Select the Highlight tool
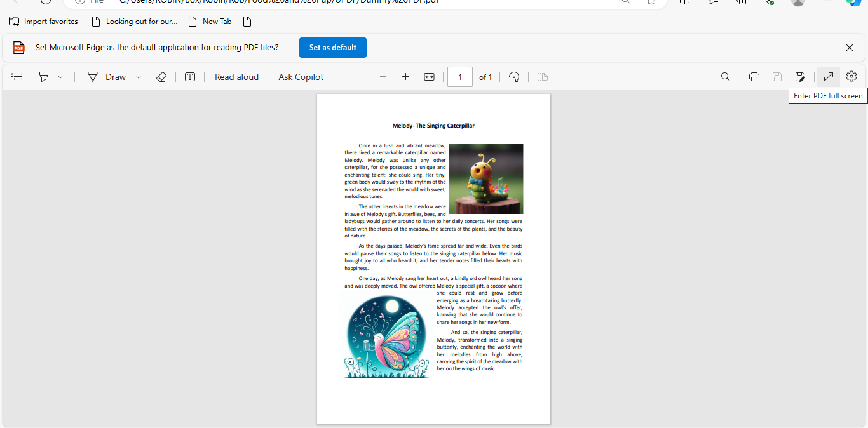The height and width of the screenshot is (428, 868). click(44, 77)
